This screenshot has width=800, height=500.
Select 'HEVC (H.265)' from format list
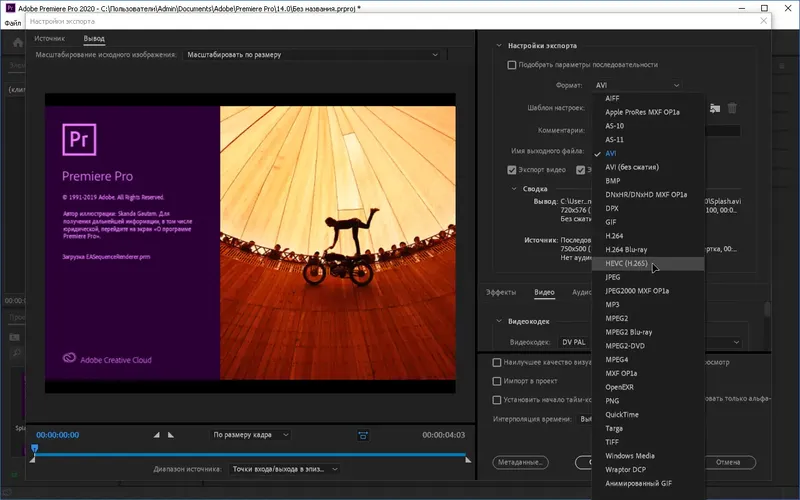627,264
